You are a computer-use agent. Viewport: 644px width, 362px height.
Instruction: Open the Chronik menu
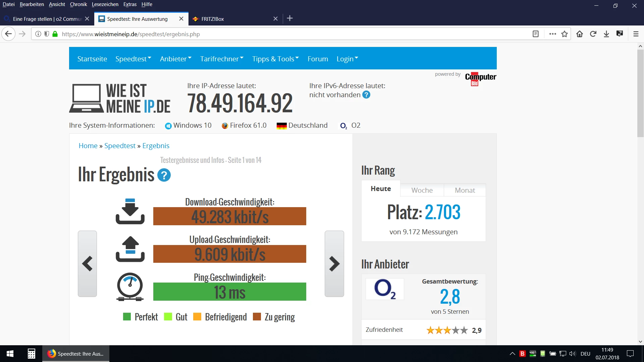point(78,4)
